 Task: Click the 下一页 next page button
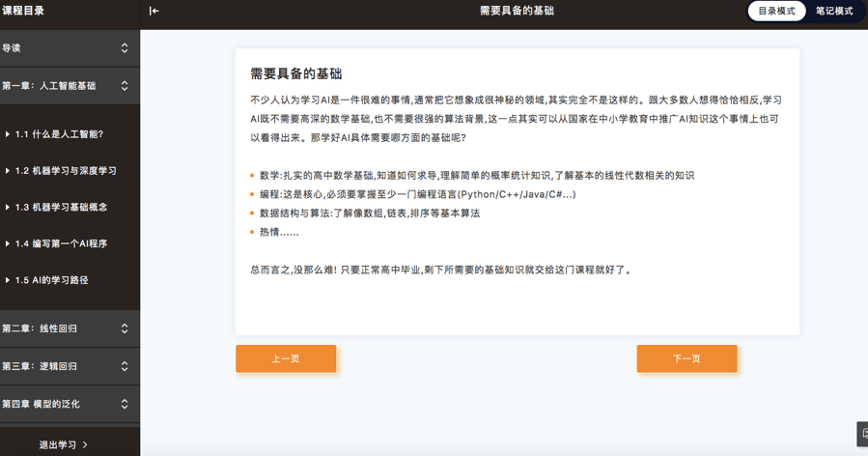point(686,358)
